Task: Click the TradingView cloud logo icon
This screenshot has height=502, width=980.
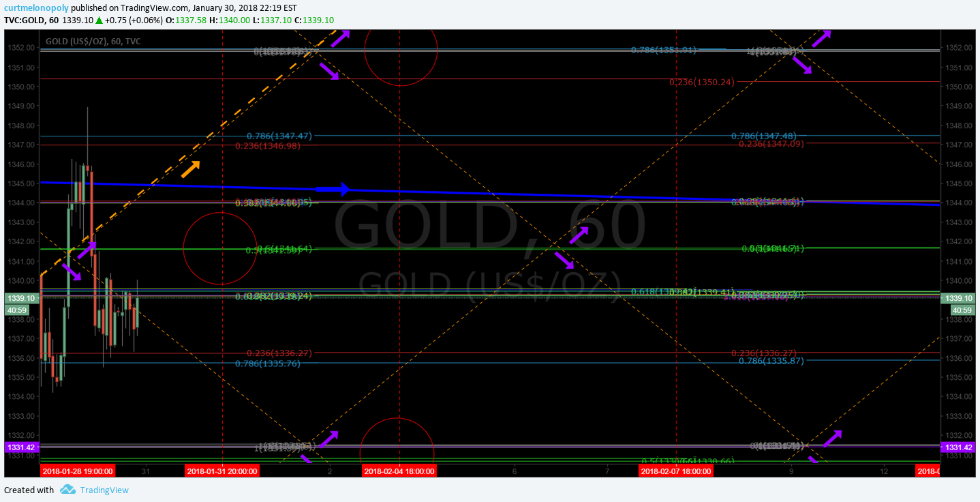Action: click(67, 490)
